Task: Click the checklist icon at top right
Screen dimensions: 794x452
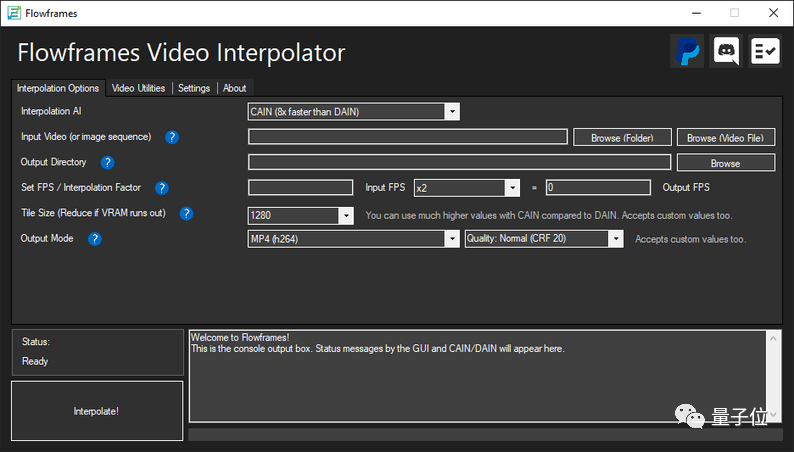Action: coord(765,51)
